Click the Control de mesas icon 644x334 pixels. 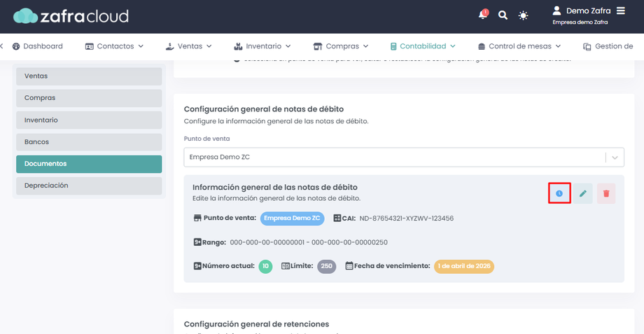482,46
